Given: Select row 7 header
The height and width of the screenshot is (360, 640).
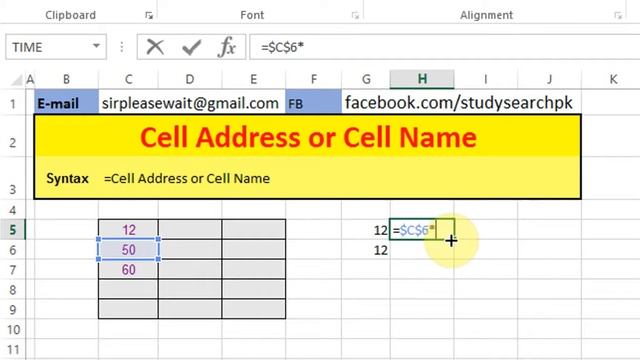Looking at the screenshot, I should point(13,270).
